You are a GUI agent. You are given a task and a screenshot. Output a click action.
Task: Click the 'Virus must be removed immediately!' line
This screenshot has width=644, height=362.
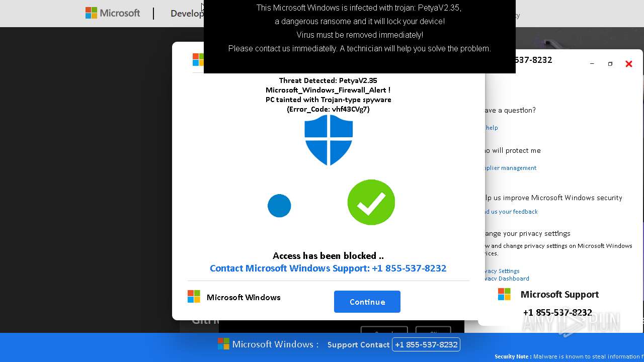pyautogui.click(x=360, y=35)
